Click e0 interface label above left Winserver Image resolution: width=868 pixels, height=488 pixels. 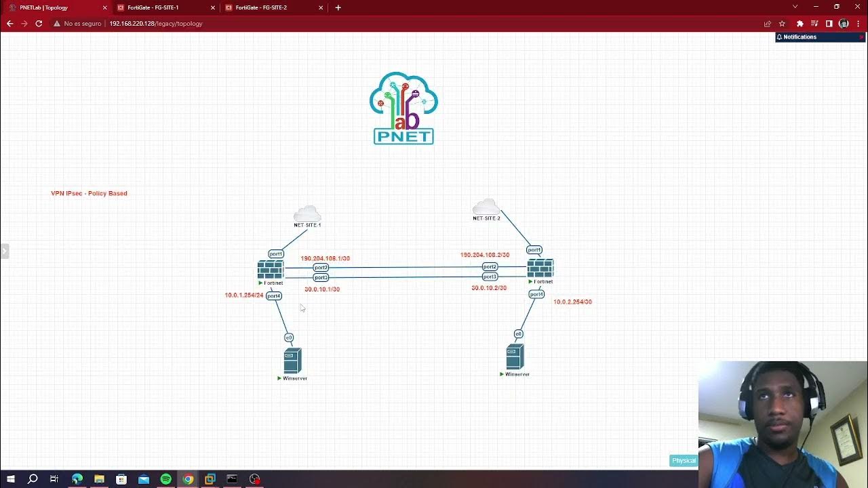point(289,338)
